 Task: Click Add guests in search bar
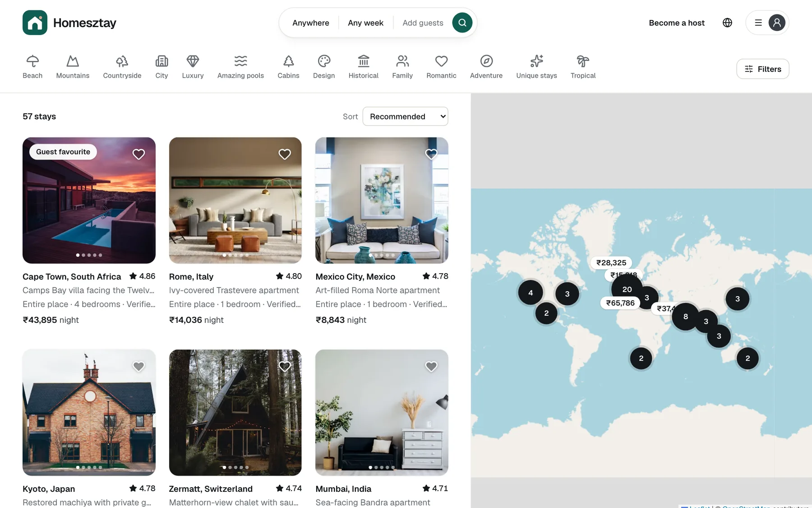pyautogui.click(x=423, y=23)
